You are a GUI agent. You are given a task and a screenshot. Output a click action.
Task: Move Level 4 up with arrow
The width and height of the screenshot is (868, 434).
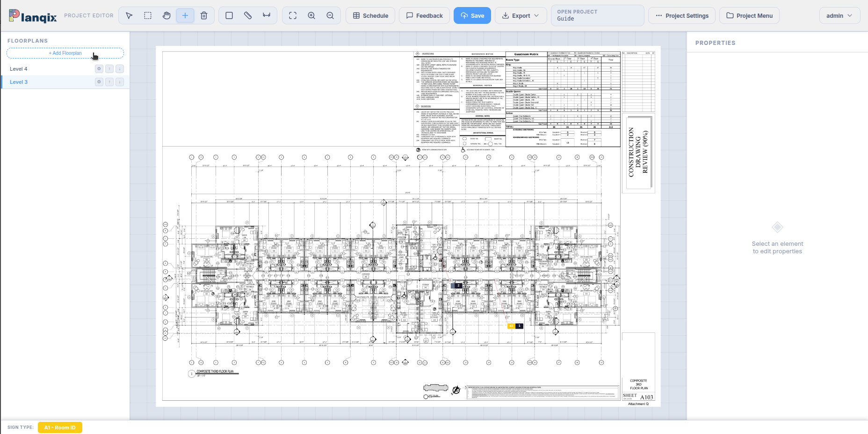click(x=109, y=69)
